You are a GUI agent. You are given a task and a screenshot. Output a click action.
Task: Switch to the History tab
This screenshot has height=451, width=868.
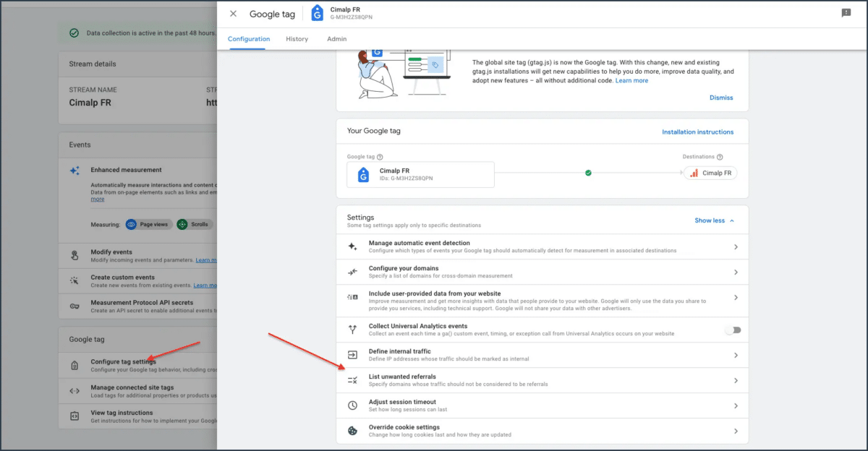pyautogui.click(x=297, y=39)
